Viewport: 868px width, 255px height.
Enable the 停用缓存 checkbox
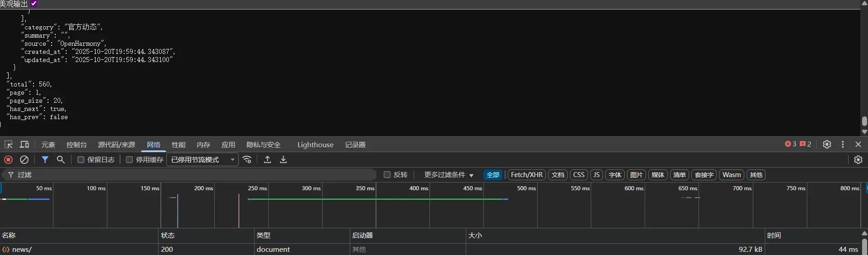(x=130, y=160)
